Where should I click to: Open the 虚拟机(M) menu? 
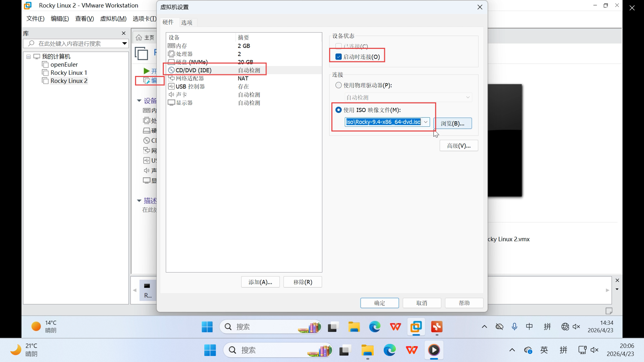(x=113, y=19)
